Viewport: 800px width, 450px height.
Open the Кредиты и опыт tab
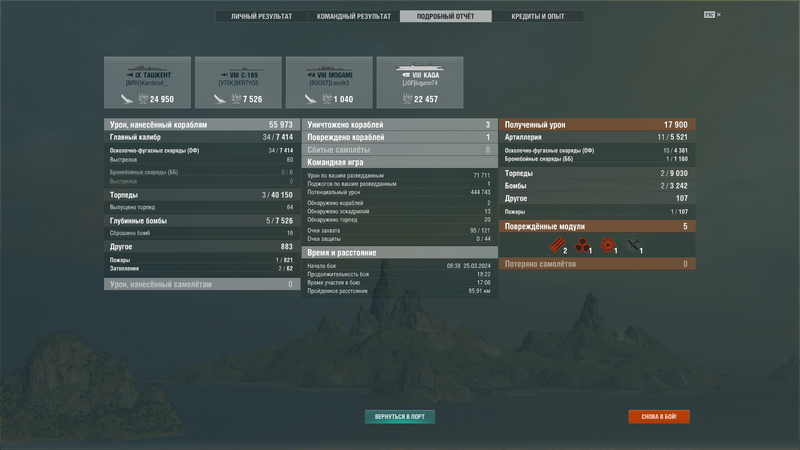point(538,17)
